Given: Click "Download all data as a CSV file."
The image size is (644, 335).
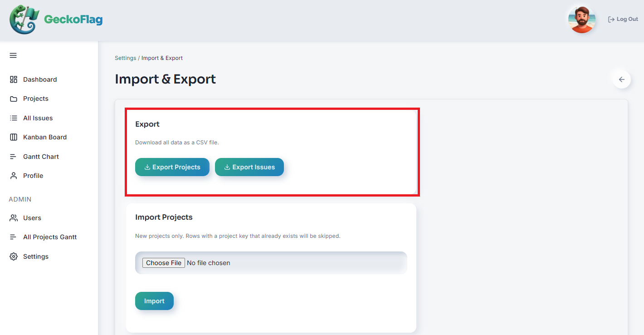Looking at the screenshot, I should (177, 143).
